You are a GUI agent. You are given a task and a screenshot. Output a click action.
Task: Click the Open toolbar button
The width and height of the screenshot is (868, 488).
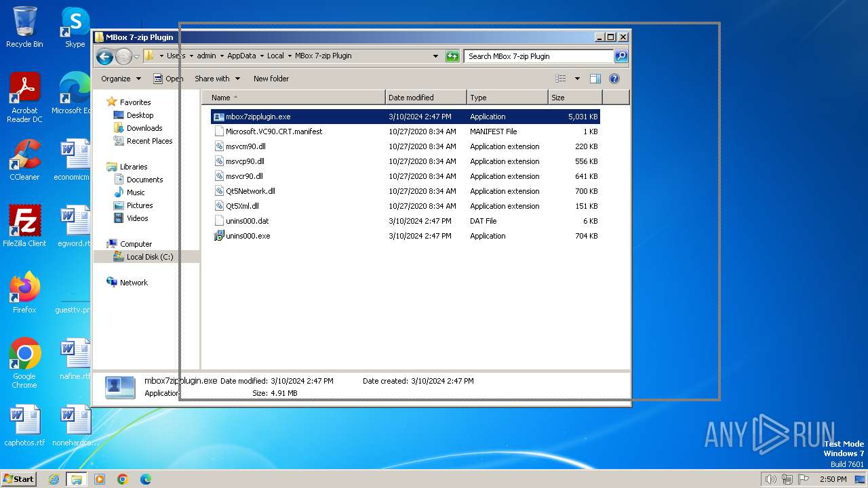[168, 79]
